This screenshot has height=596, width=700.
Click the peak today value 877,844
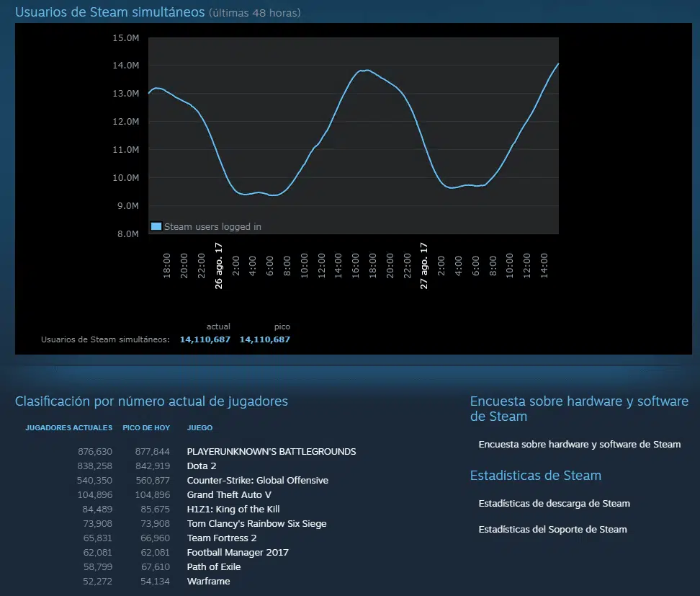152,452
